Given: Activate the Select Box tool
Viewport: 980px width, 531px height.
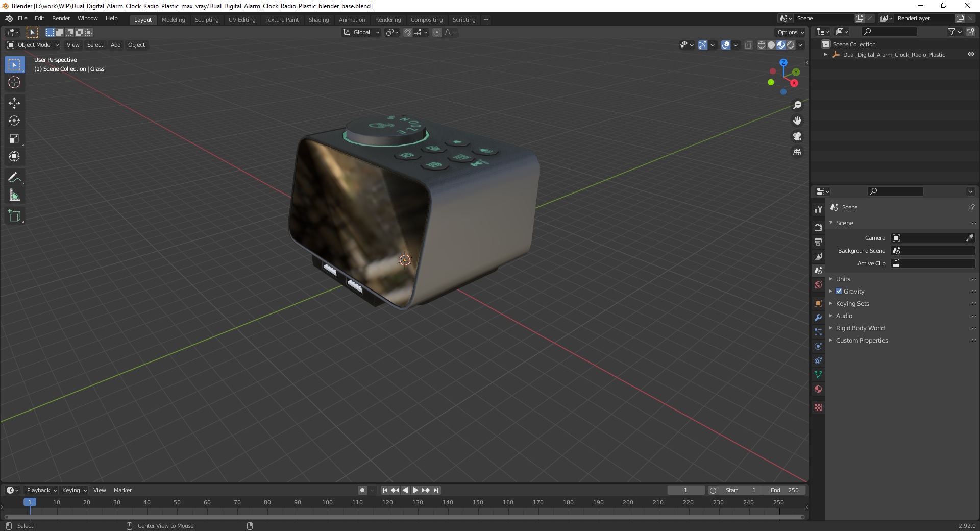Looking at the screenshot, I should tap(14, 65).
